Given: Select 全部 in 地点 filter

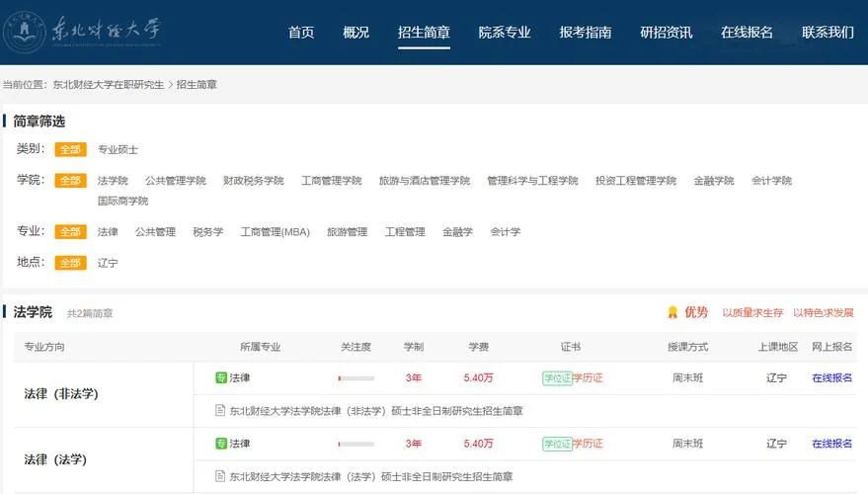Looking at the screenshot, I should pos(70,263).
